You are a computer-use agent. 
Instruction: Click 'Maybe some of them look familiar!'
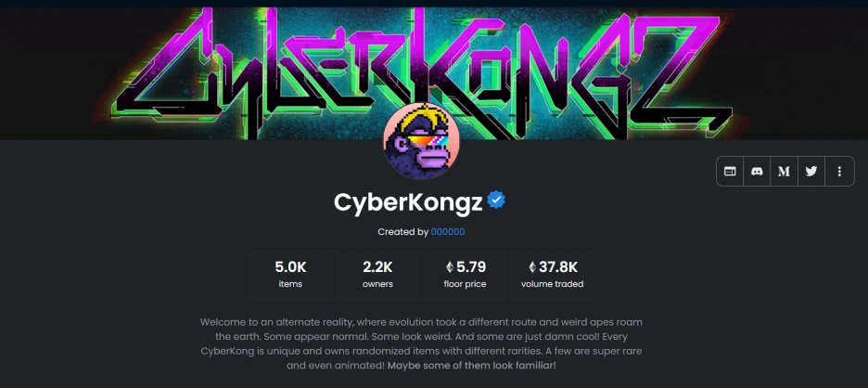click(x=472, y=366)
